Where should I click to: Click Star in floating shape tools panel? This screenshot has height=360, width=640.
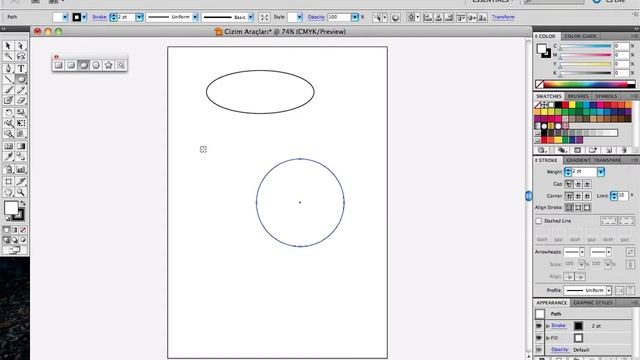pos(109,65)
